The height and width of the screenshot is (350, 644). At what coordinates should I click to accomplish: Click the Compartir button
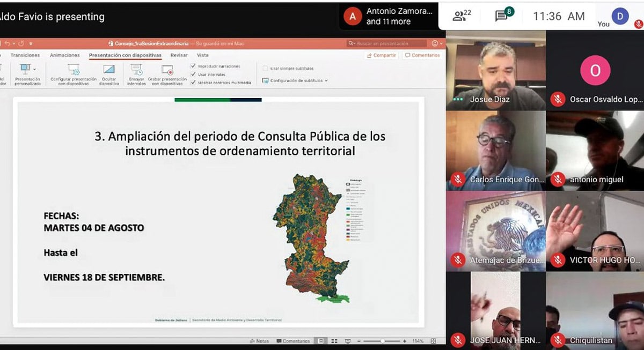tap(381, 55)
